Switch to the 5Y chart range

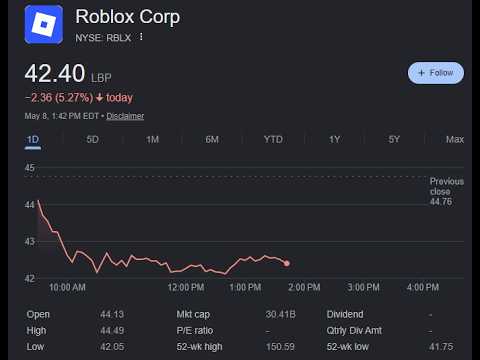click(x=394, y=139)
